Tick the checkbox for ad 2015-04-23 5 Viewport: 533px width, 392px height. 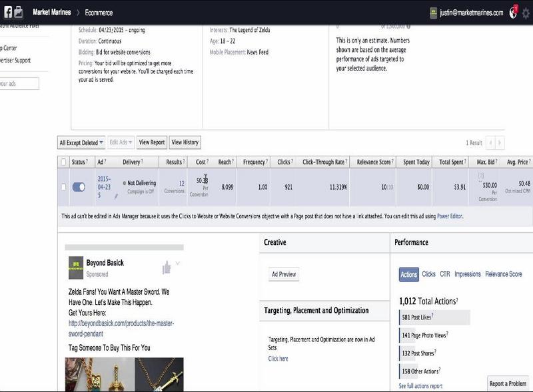63,187
